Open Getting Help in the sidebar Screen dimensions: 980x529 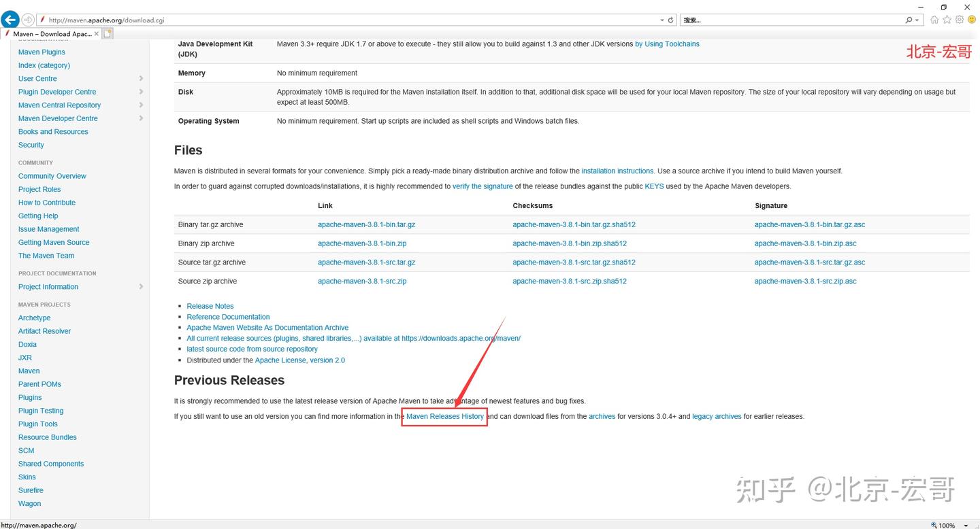tap(38, 216)
